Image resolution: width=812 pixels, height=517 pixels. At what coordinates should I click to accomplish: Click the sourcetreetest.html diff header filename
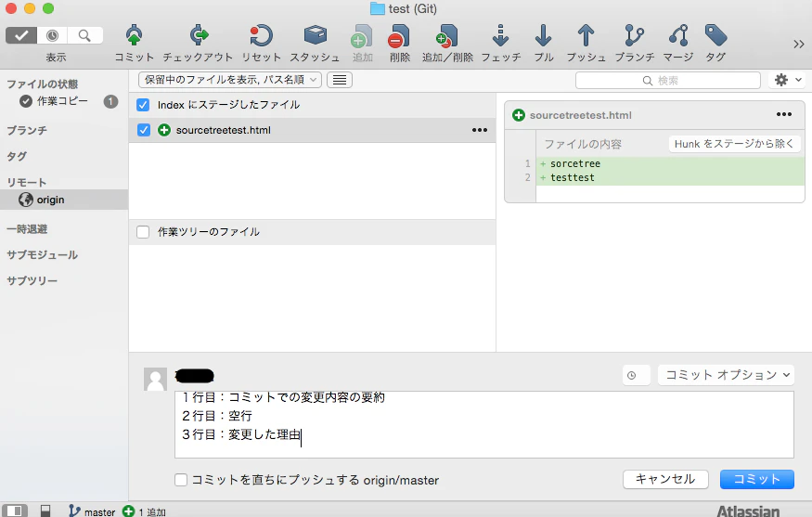581,115
